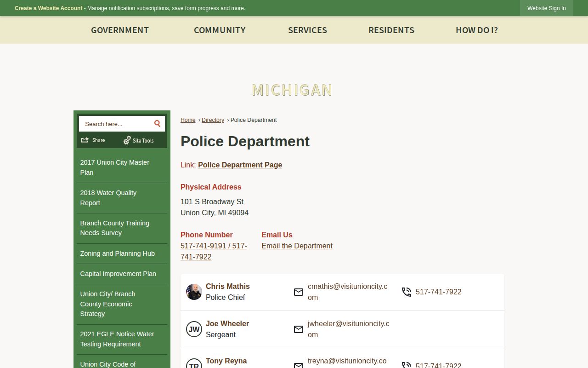The image size is (588, 368).
Task: Click envelope icon beside treyna email
Action: (x=299, y=366)
